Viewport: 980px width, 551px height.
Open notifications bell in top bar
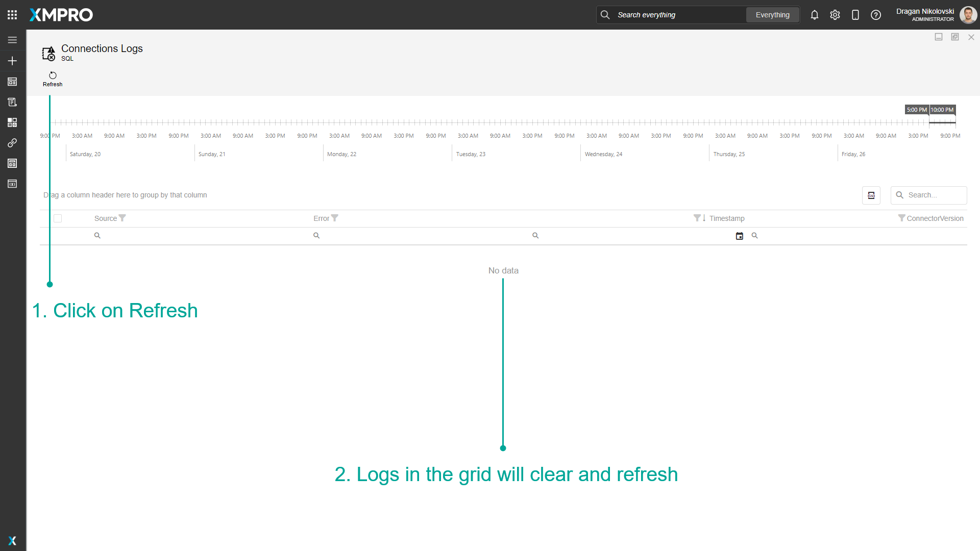[814, 15]
